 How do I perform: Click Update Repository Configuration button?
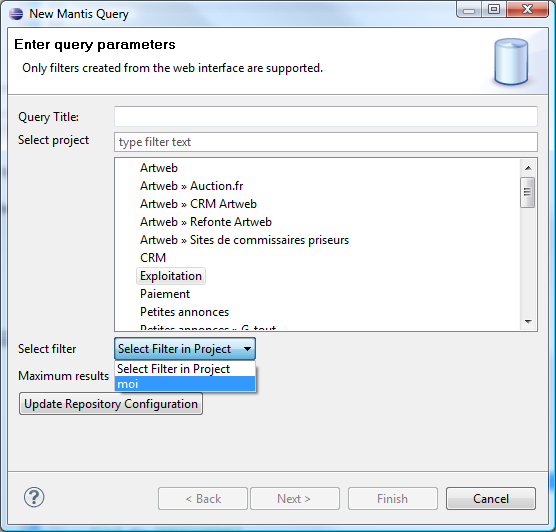[111, 404]
